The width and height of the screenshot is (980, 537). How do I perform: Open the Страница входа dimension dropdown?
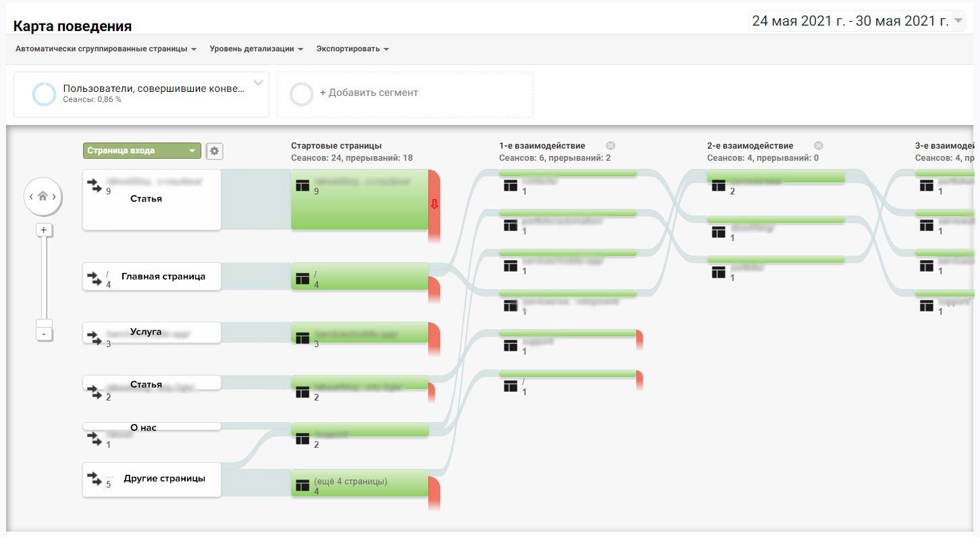pos(142,151)
